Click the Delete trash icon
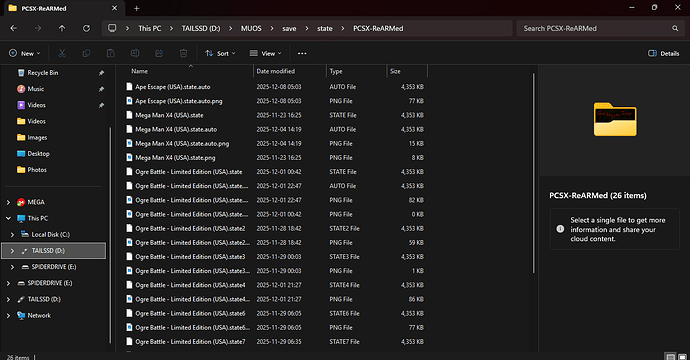Screen dimensions: 690x360 click(x=183, y=53)
